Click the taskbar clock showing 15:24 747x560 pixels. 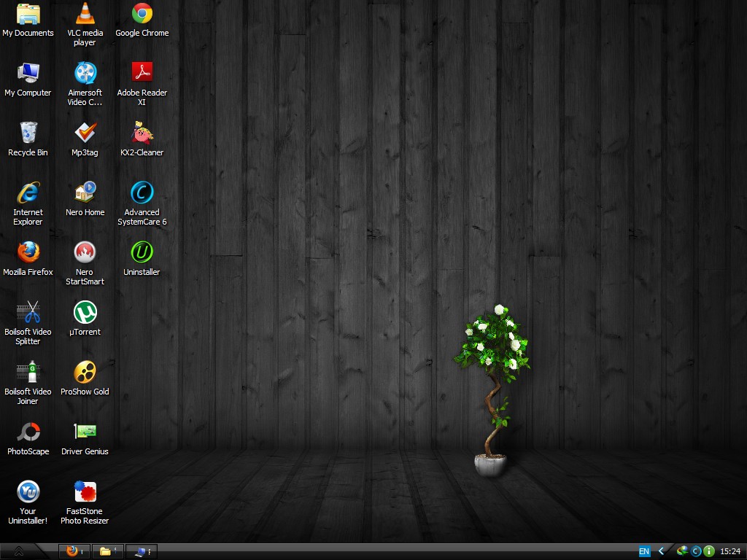[730, 551]
